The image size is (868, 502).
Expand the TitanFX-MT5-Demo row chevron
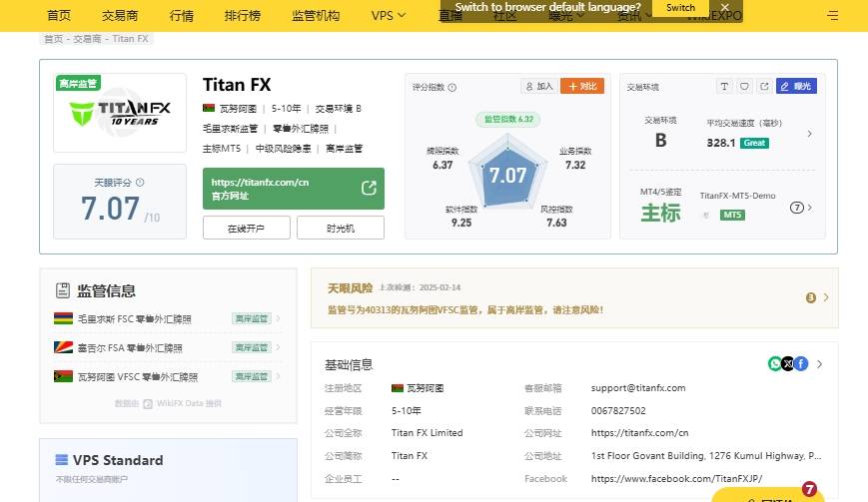[x=810, y=208]
